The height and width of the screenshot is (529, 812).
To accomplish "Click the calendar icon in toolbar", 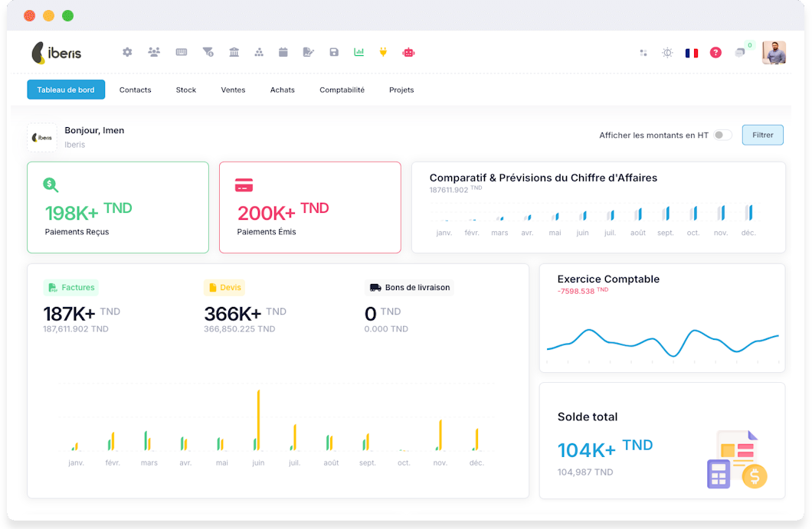I will tap(283, 52).
